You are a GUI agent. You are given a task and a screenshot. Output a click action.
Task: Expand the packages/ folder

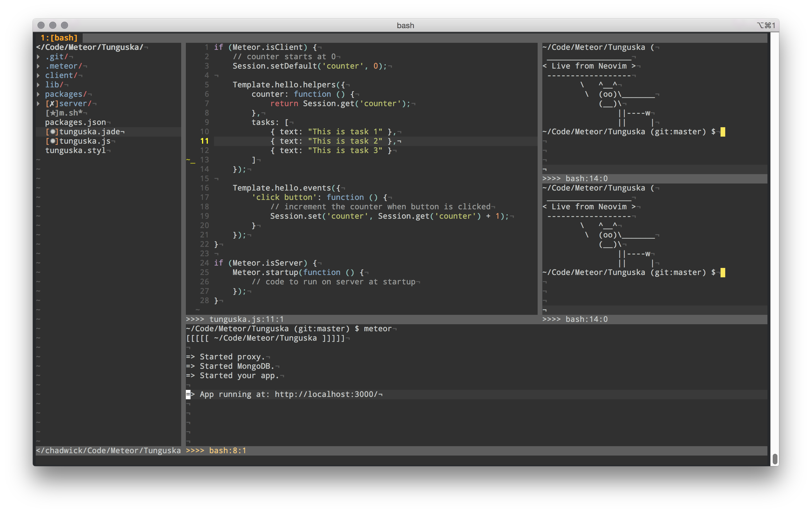(x=39, y=94)
